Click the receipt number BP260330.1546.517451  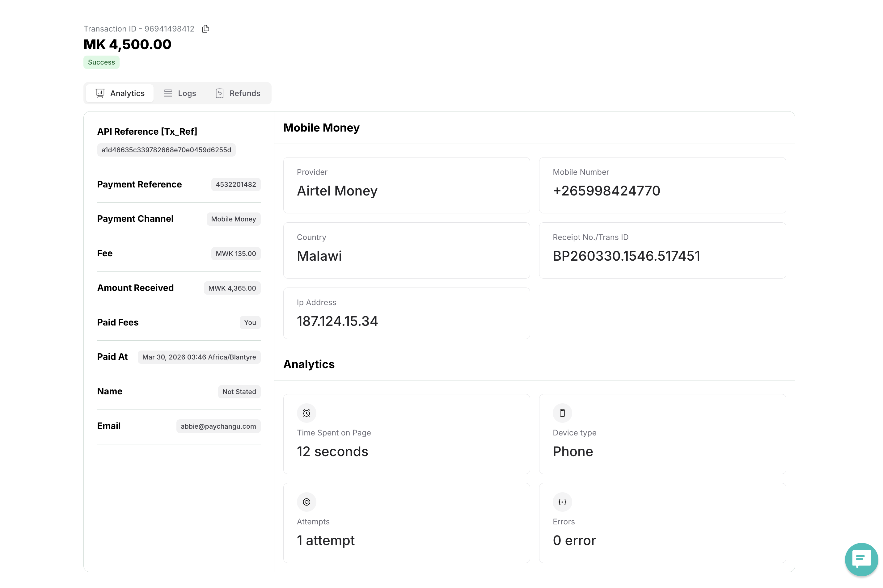coord(626,256)
